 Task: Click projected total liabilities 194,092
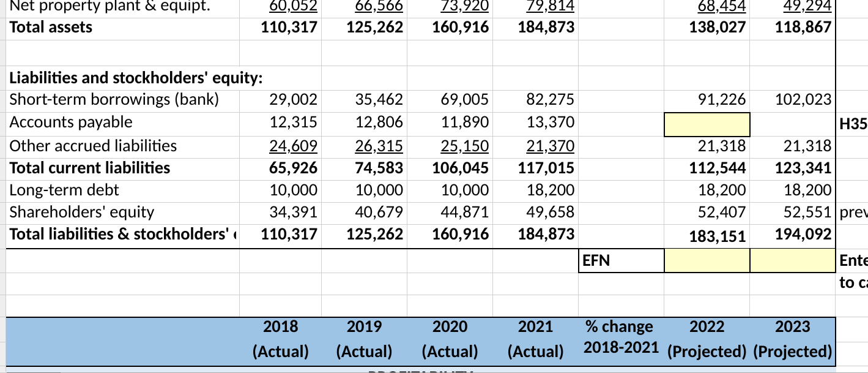click(x=803, y=234)
